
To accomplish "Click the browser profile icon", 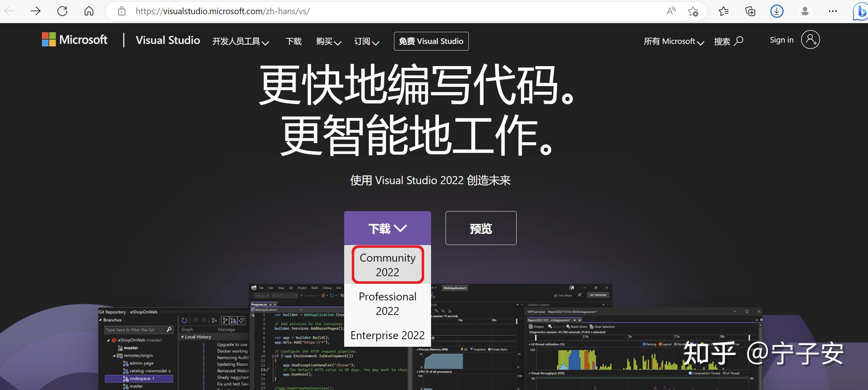I will point(805,11).
